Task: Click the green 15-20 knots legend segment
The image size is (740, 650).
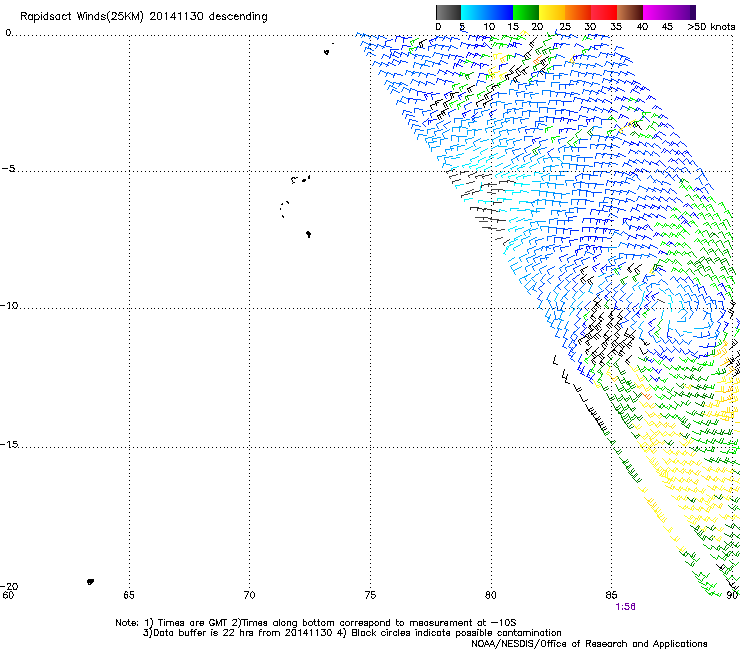Action: click(x=526, y=12)
